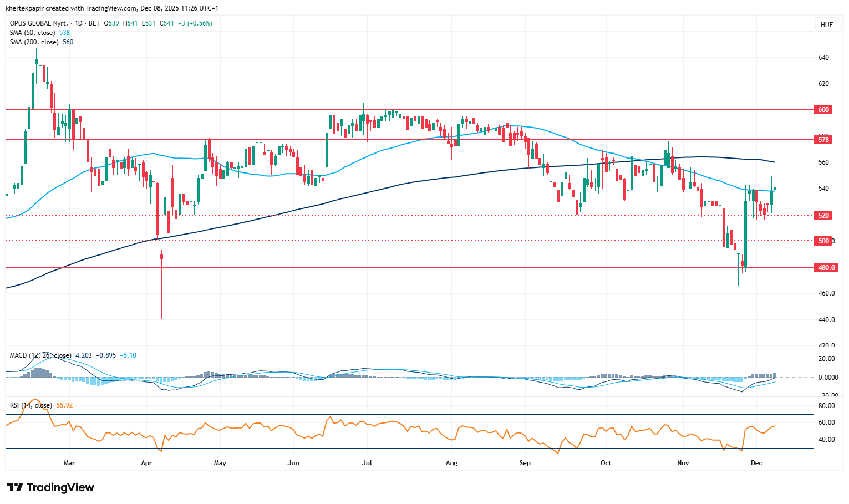Click the red 578 resistance price tag
Screen dimensions: 849x504
point(823,140)
